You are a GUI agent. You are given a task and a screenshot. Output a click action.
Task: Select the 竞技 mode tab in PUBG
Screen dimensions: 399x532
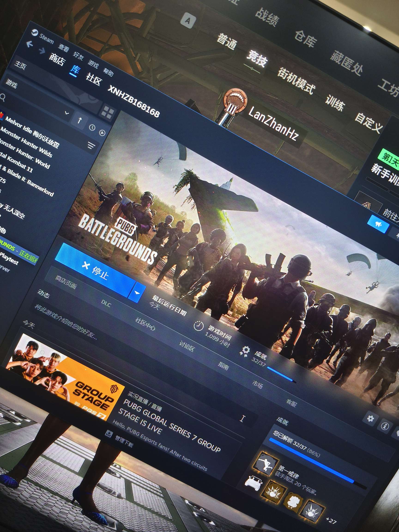pyautogui.click(x=257, y=58)
